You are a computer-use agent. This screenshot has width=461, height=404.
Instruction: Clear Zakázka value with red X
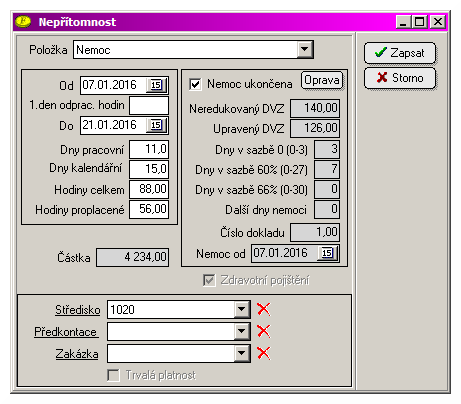pyautogui.click(x=264, y=353)
